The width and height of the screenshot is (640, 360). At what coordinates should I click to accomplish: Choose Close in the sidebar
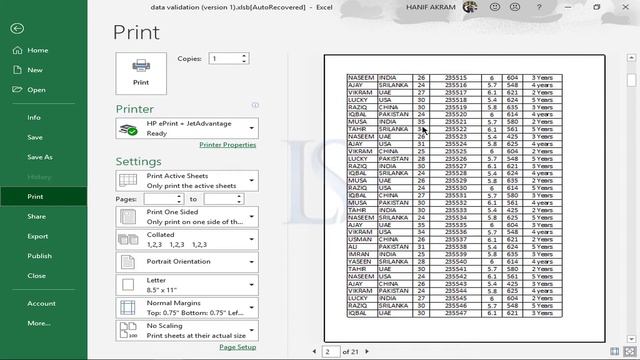36,276
